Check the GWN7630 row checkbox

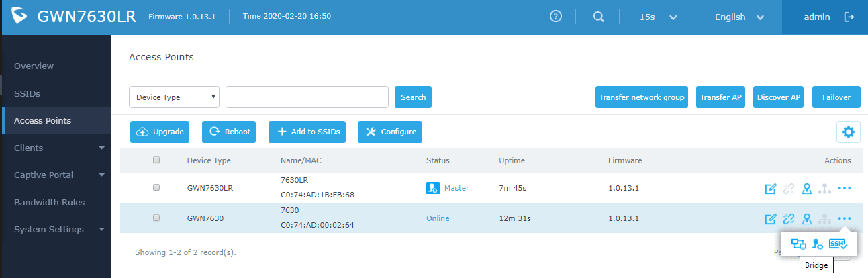pyautogui.click(x=156, y=218)
